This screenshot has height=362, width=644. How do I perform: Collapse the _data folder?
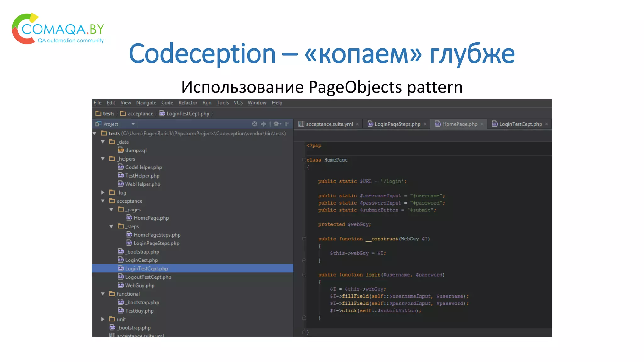click(103, 142)
